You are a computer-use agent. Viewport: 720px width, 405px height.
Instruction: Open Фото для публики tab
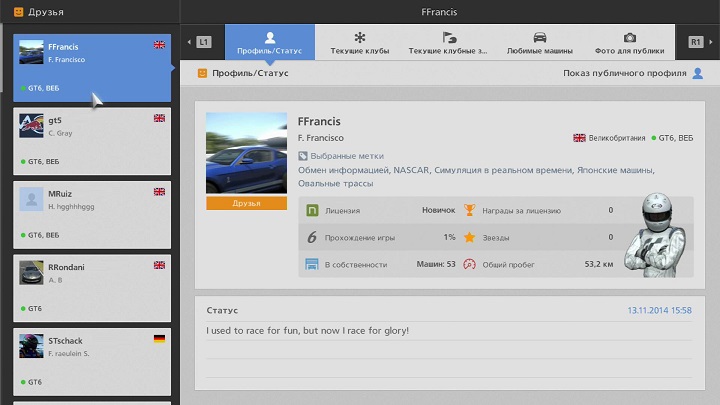[629, 42]
